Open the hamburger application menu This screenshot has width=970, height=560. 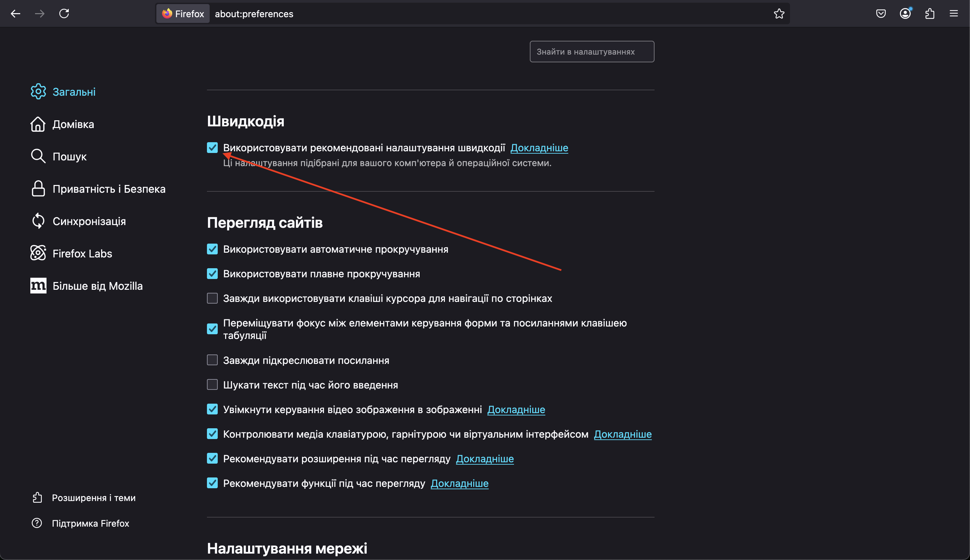point(954,14)
